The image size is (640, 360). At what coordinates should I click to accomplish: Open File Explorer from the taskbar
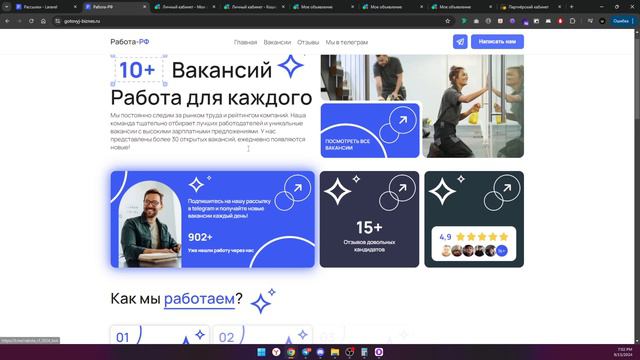335,352
